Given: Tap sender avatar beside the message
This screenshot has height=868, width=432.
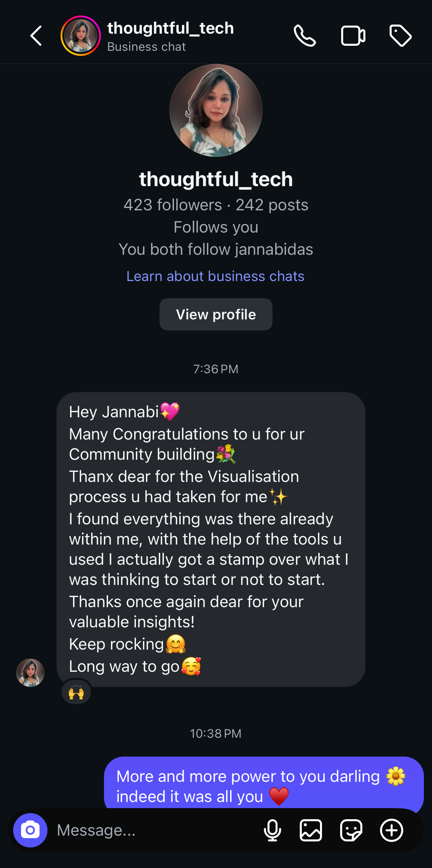Looking at the screenshot, I should click(30, 672).
